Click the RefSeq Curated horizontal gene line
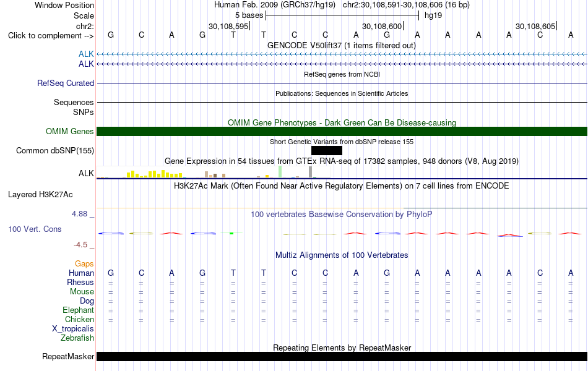This screenshot has height=371, width=588. point(342,83)
